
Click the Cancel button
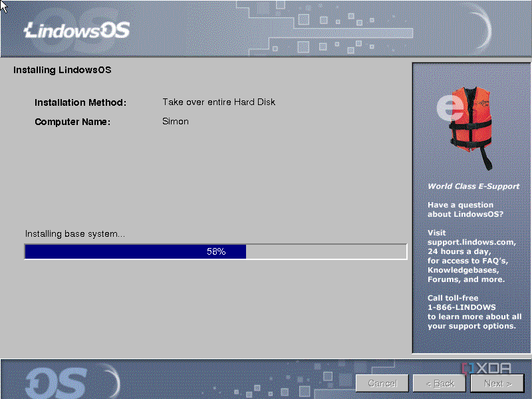(382, 384)
